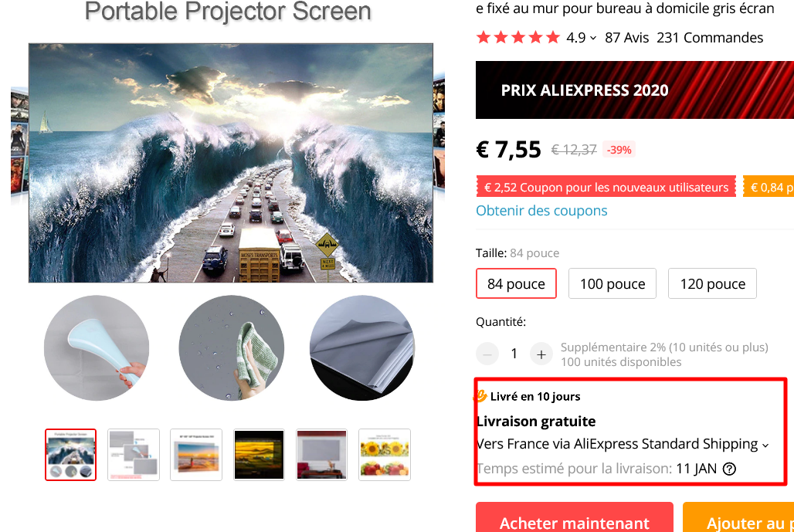794x532 pixels.
Task: Select the 100 pouce size option
Action: pos(612,283)
